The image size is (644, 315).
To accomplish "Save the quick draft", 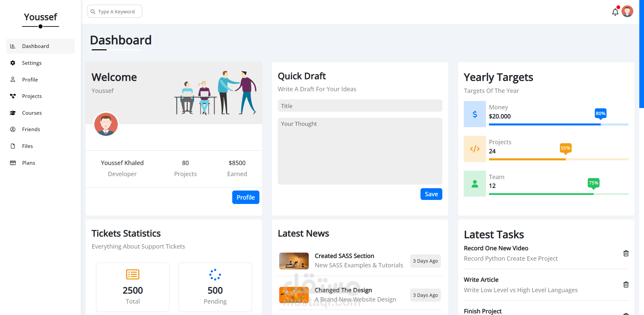I will coord(431,194).
